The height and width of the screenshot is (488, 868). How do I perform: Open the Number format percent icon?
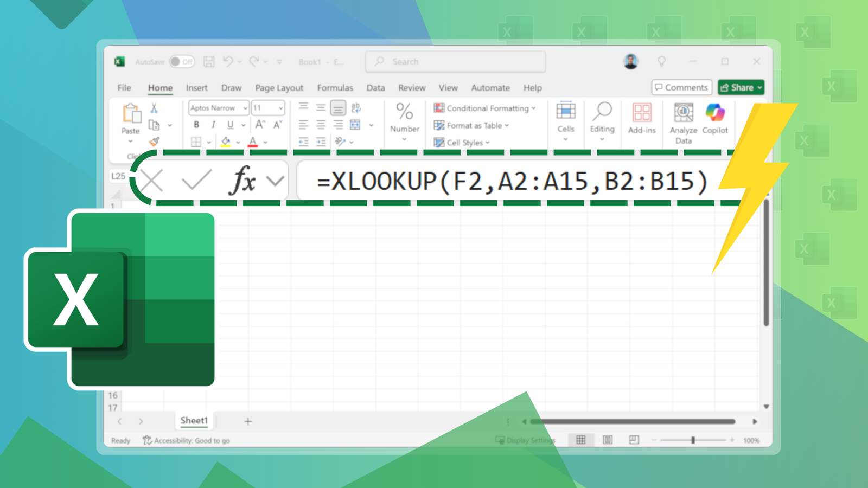(x=405, y=112)
